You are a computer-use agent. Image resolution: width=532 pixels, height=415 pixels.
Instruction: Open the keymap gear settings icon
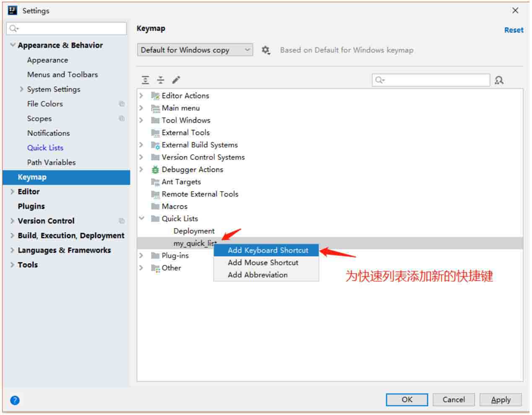[265, 50]
